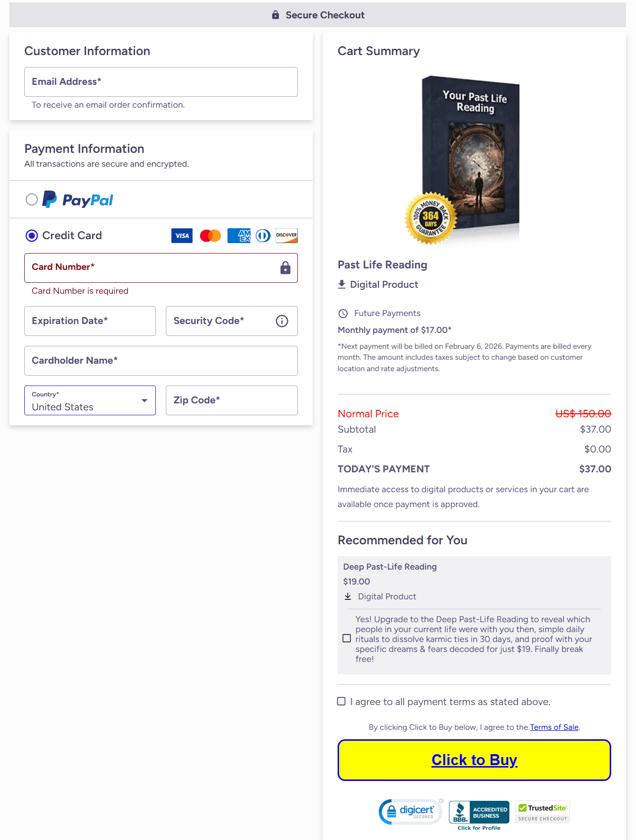Open the Country dropdown
The height and width of the screenshot is (840, 636).
click(90, 400)
